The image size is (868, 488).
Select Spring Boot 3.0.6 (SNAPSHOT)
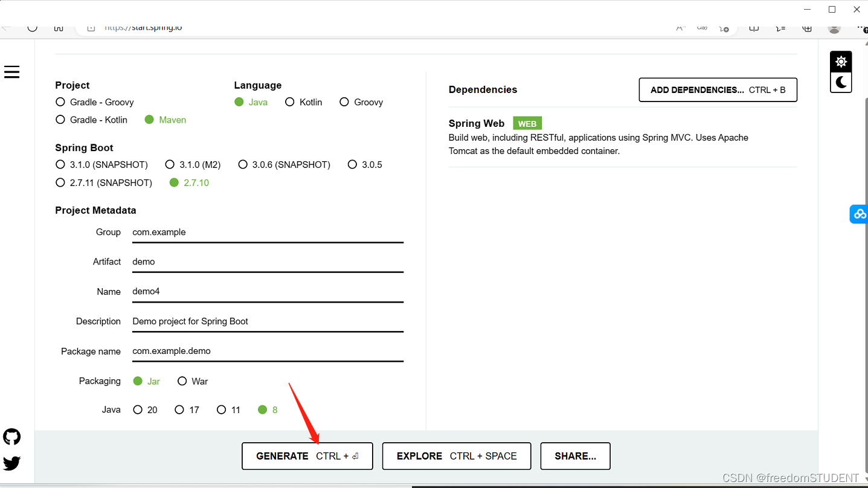[285, 164]
